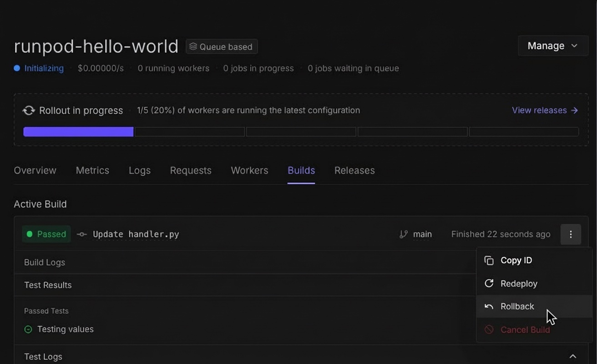Click the git branch icon beside main
Viewport: 597px width, 364px height.
(404, 234)
